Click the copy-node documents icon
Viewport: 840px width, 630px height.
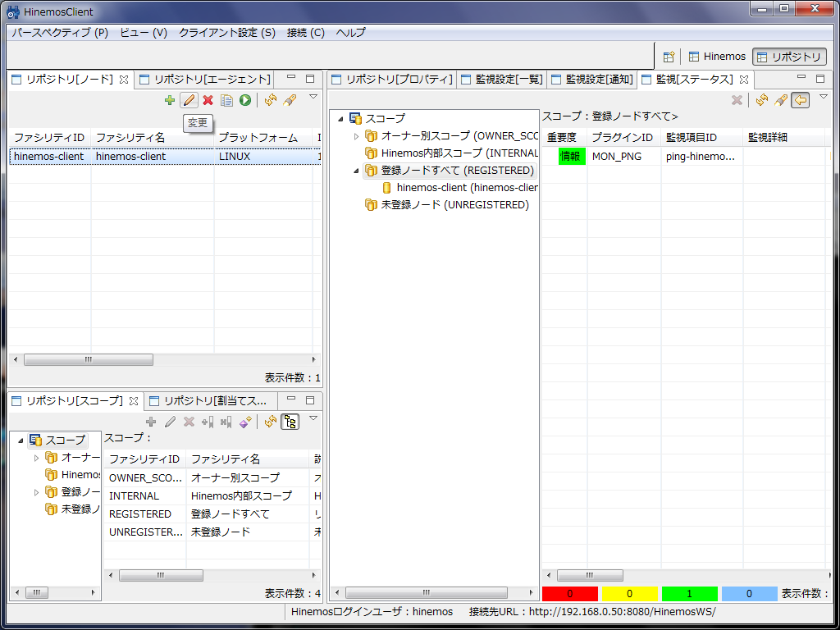coord(226,100)
